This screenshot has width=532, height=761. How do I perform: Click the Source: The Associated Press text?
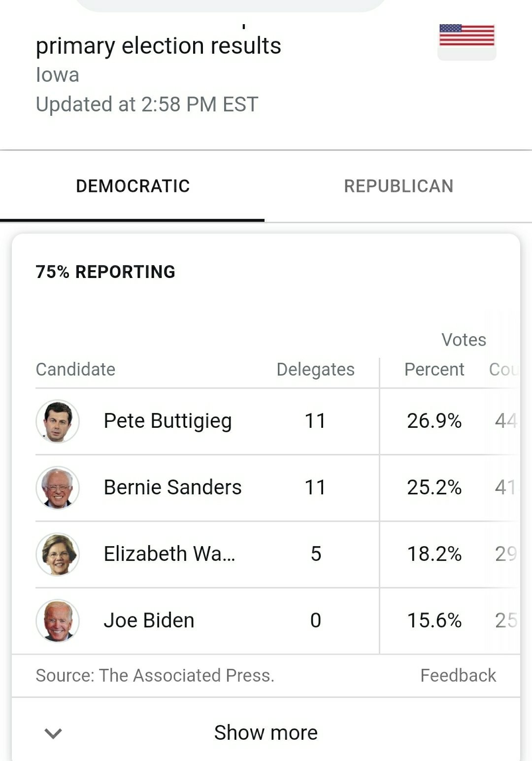coord(155,675)
